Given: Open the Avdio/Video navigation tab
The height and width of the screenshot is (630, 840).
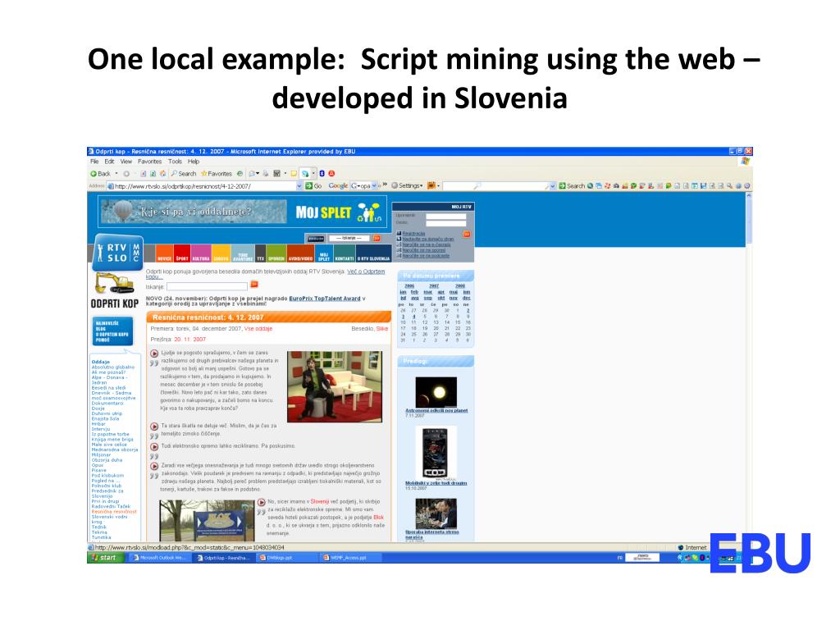Looking at the screenshot, I should click(x=300, y=253).
